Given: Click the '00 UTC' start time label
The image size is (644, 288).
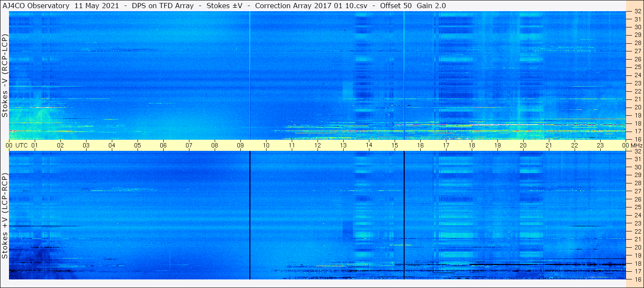Looking at the screenshot, I should click(16, 145).
